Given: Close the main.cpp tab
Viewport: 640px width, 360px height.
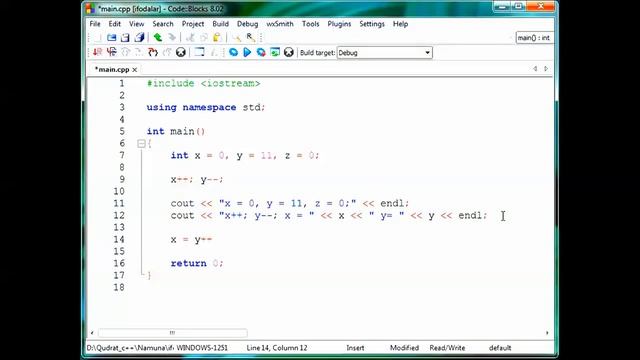Looking at the screenshot, I should click(x=134, y=70).
